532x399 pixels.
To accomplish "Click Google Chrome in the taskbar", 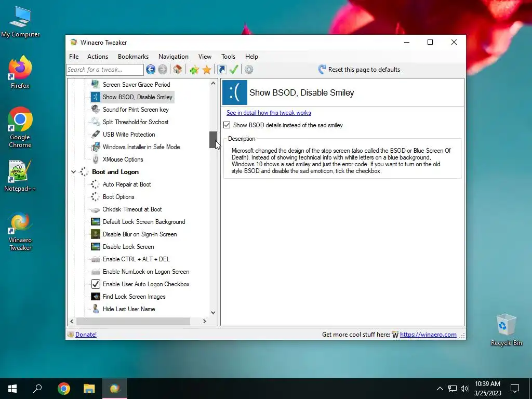I will coord(64,389).
